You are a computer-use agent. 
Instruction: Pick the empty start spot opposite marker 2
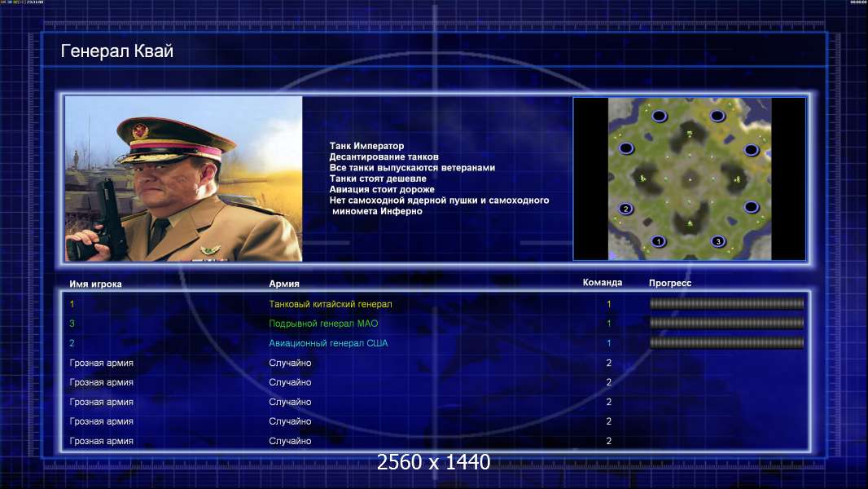pyautogui.click(x=752, y=207)
